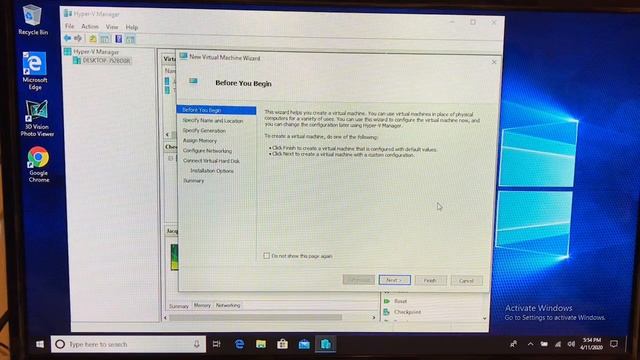Click Actions pane scroll down arrow
Screen dimensions: 640x360
(484, 318)
